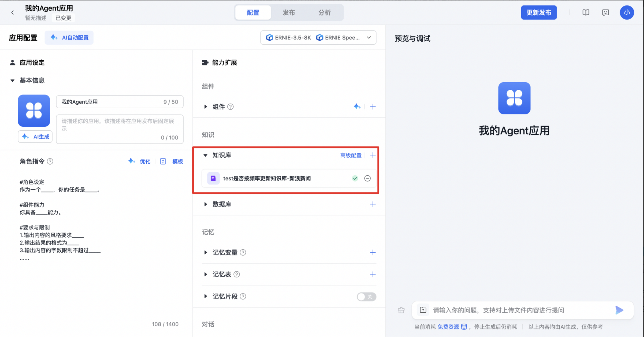
Task: Show help for 记忆变量
Action: tap(243, 252)
